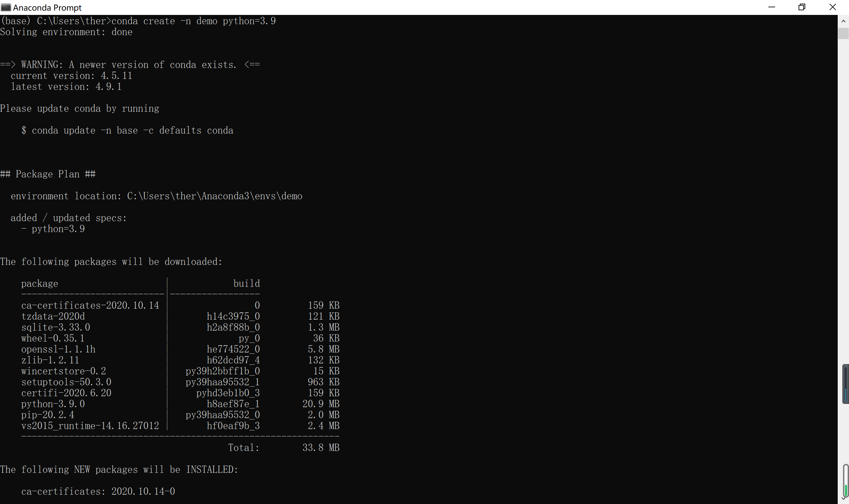Image resolution: width=849 pixels, height=504 pixels.
Task: Click 'Solving environment: done' line
Action: click(66, 32)
